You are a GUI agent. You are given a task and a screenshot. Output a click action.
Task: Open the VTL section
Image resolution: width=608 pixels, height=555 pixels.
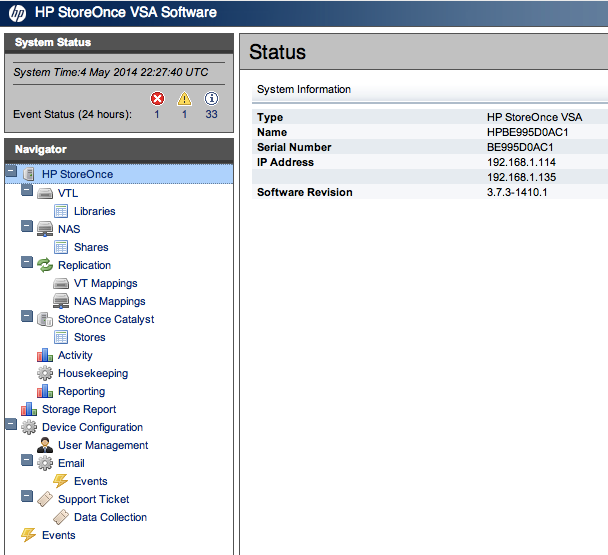68,193
